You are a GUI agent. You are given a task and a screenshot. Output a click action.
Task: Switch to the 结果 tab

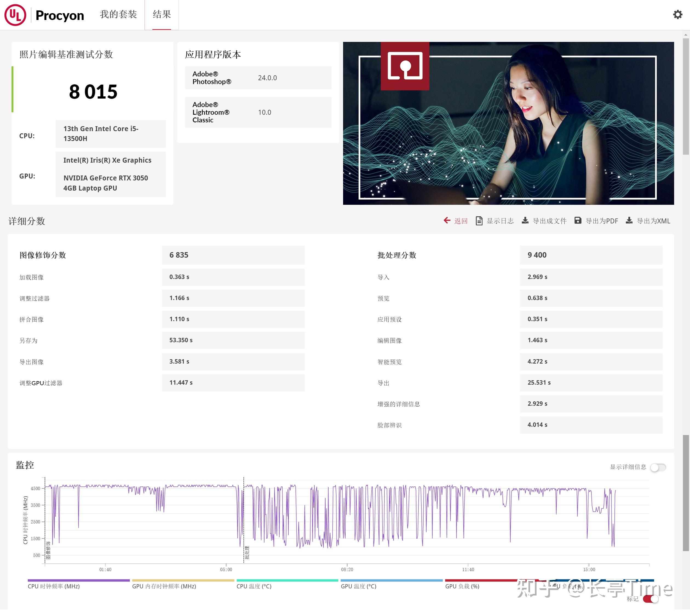coord(162,15)
